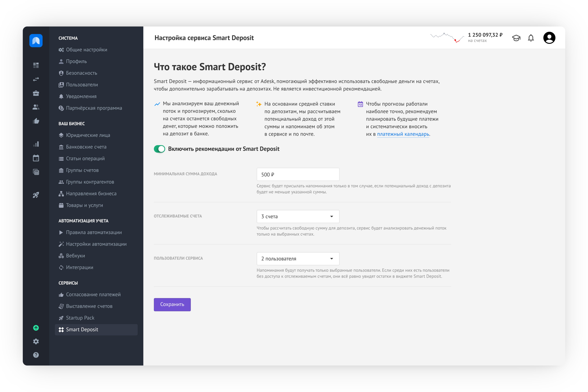Go to Направления бизнеса
Viewport: 588px width, 392px height.
(x=96, y=194)
